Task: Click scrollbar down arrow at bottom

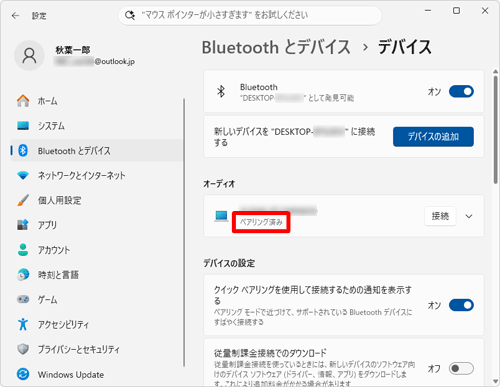Action: (496, 382)
